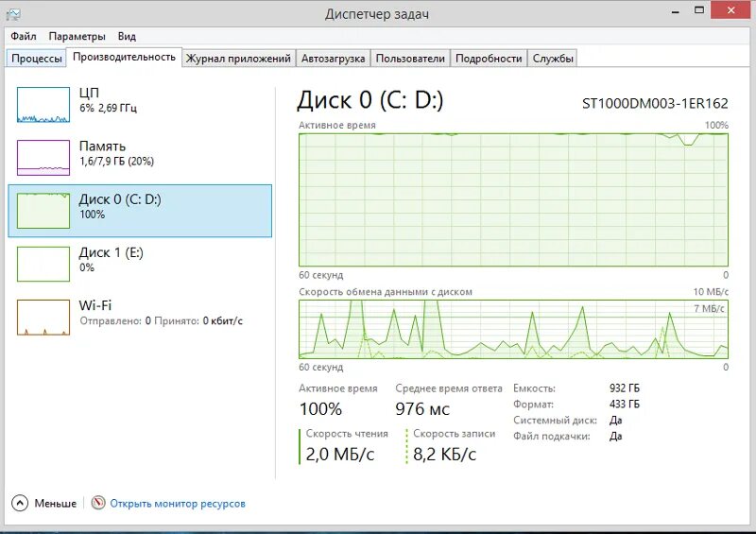Click the 1,6/7,9 ГБ (20%) memory text
This screenshot has height=534, width=756.
116,161
